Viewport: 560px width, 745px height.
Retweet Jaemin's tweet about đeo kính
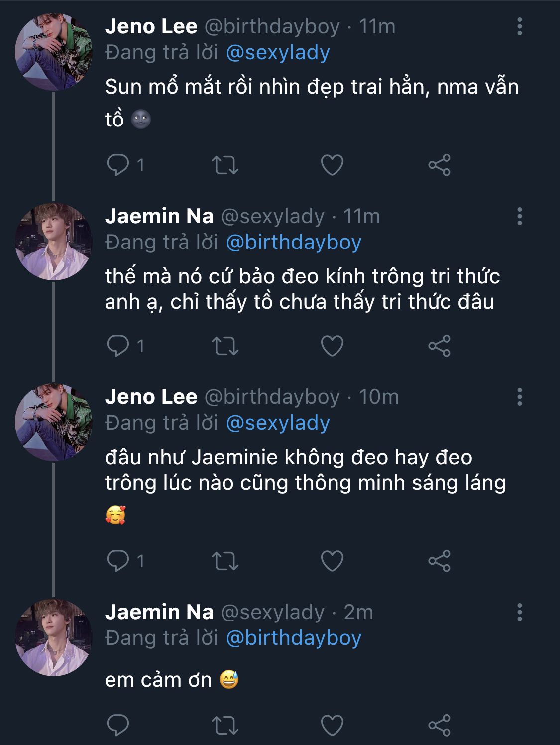(225, 346)
